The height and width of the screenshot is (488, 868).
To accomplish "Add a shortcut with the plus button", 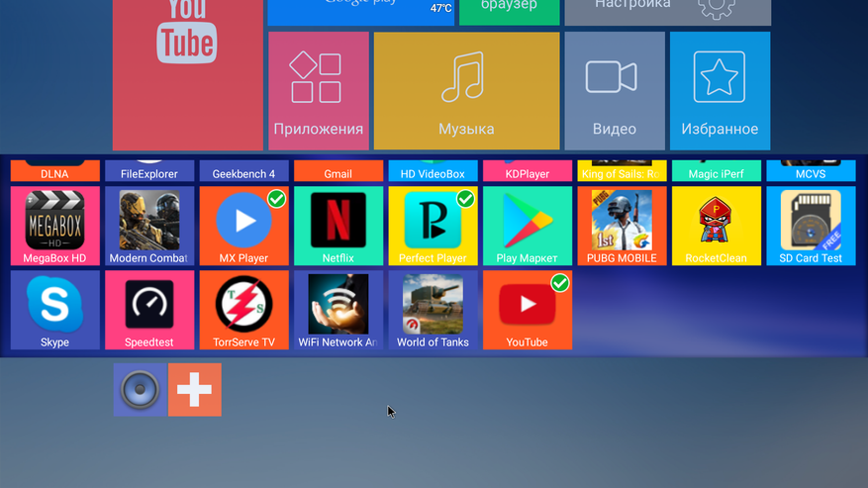I will click(195, 390).
